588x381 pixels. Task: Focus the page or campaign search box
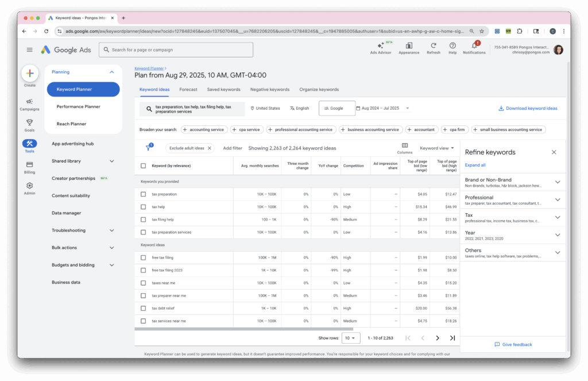point(176,49)
